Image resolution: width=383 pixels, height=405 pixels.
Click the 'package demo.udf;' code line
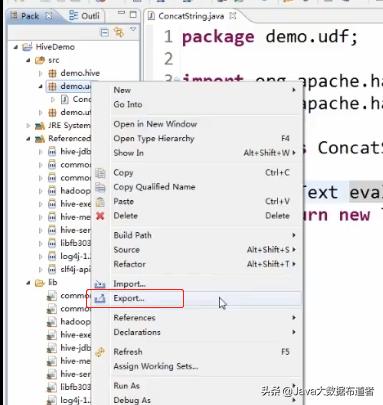click(x=270, y=37)
